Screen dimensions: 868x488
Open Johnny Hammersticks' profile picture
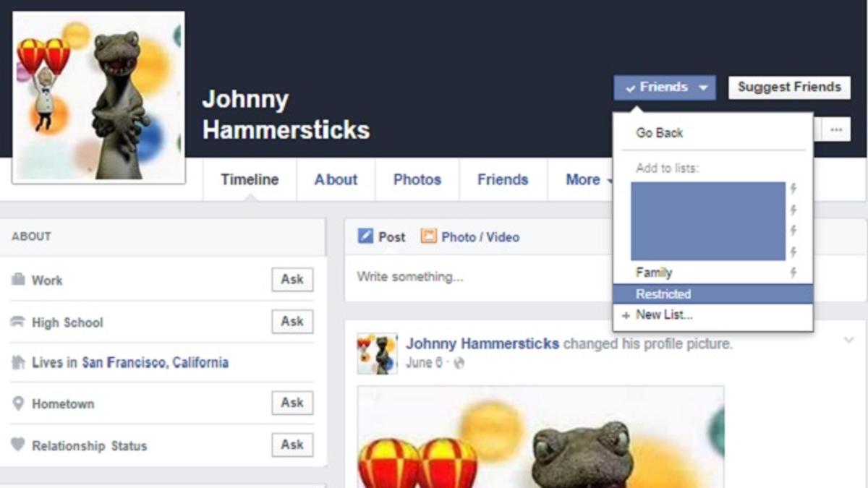[99, 97]
